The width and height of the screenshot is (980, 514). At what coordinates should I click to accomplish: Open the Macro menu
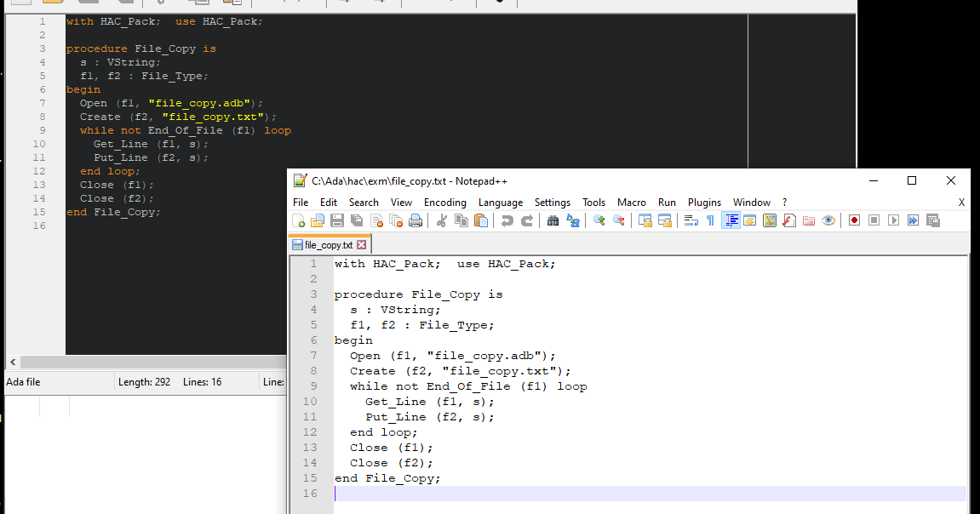(631, 202)
